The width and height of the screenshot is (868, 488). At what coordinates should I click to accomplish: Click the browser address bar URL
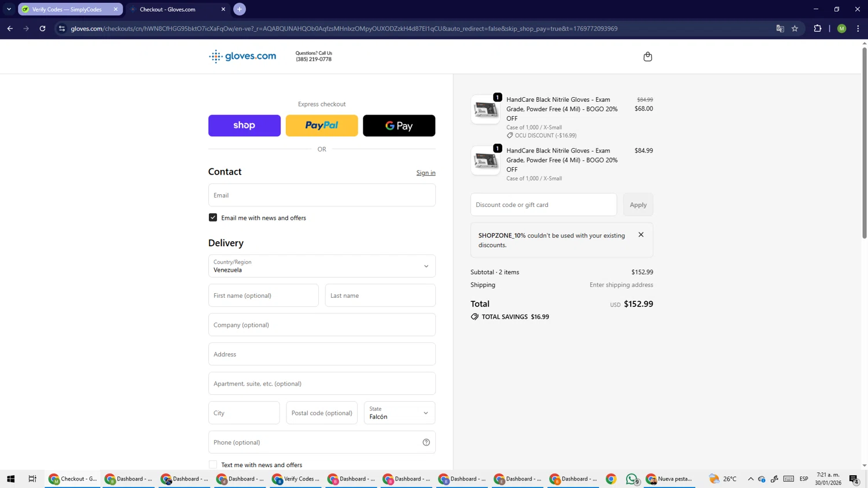tap(344, 28)
